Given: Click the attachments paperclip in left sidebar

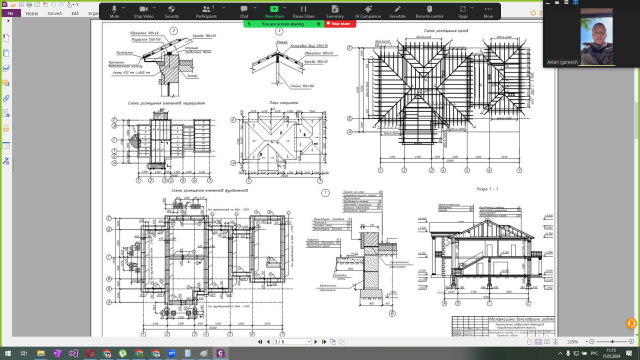Looking at the screenshot, I should coord(6,98).
